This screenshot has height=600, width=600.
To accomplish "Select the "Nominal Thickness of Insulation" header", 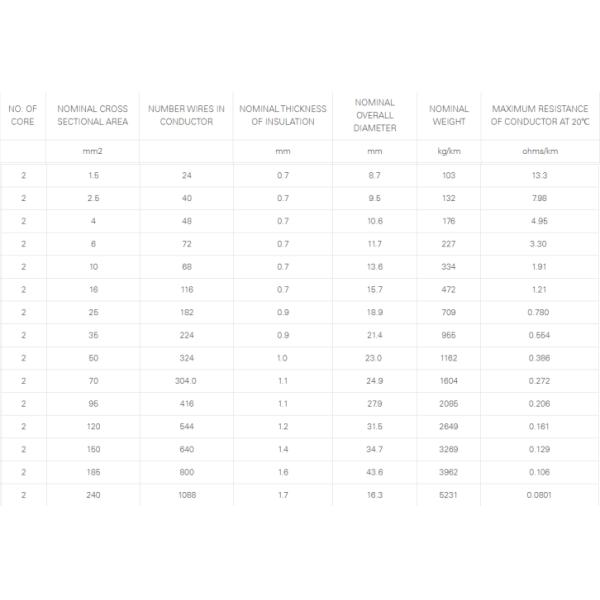I will 283,115.
